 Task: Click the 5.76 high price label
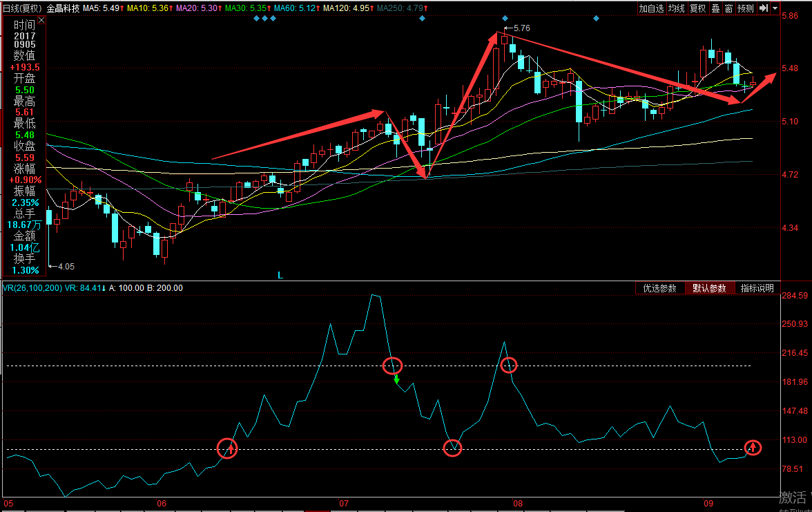521,28
